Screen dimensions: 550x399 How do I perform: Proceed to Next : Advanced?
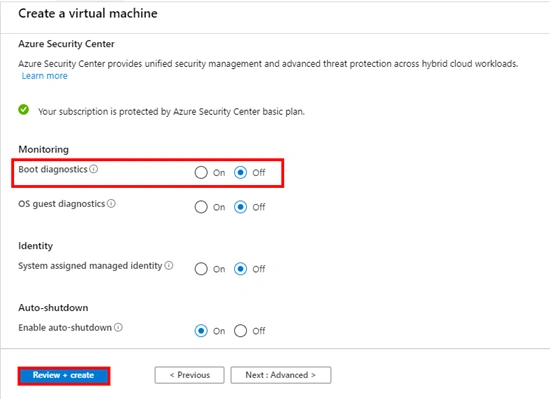point(281,375)
